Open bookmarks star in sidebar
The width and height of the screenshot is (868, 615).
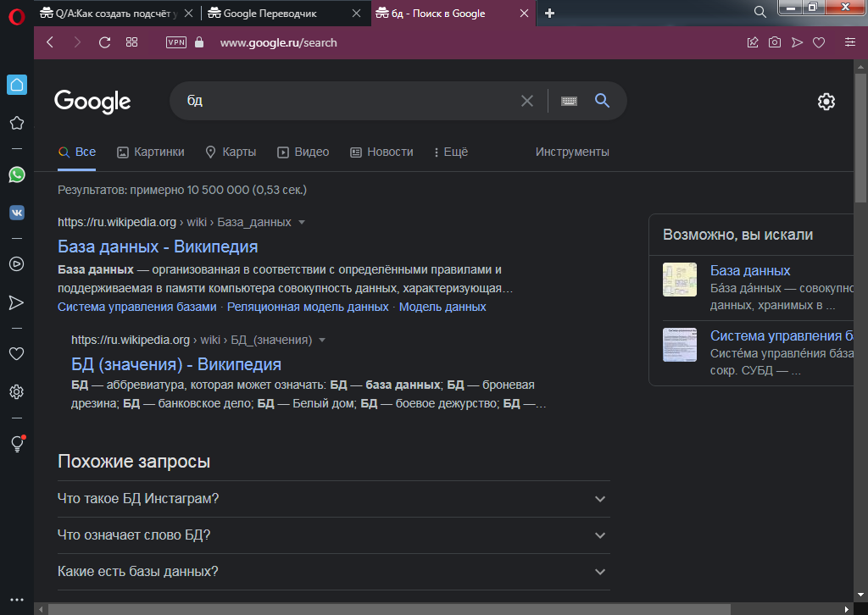17,123
